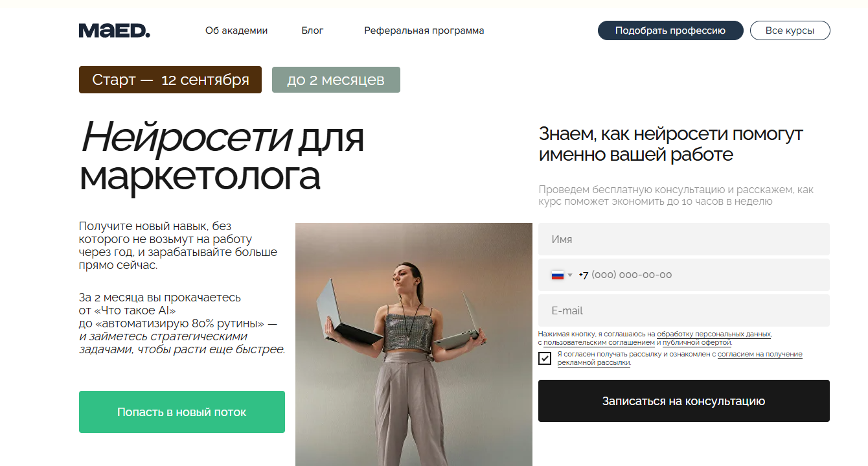The width and height of the screenshot is (868, 466).
Task: Click the Russian flag icon
Action: (557, 275)
